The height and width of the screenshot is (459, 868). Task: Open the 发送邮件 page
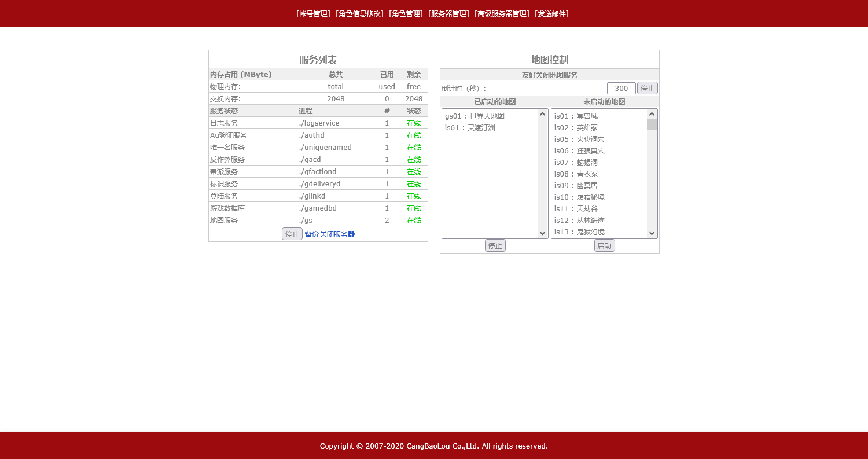(550, 13)
